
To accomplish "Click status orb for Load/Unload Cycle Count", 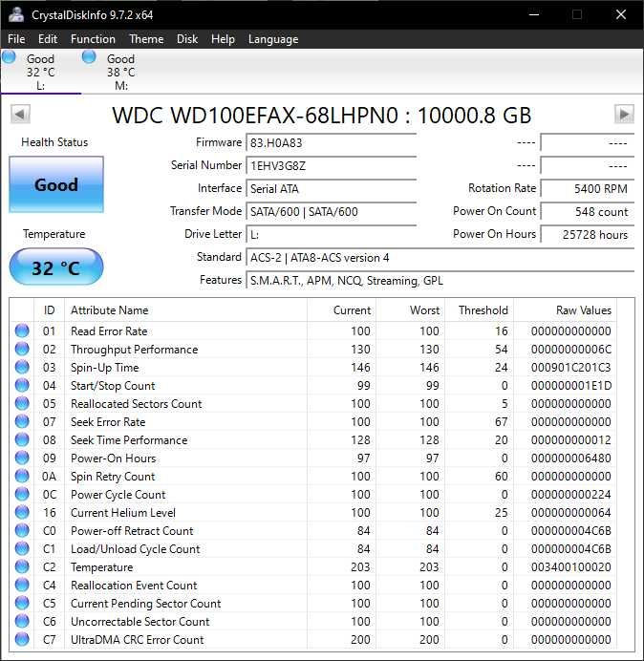I will [x=22, y=548].
